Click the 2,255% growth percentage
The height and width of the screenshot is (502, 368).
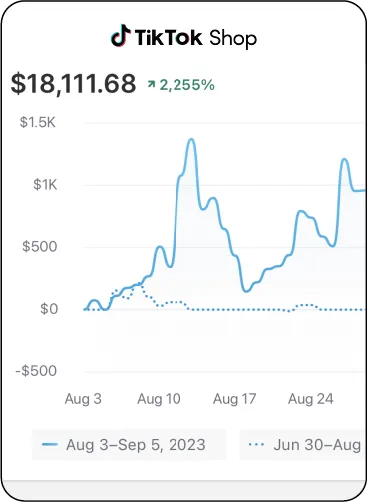click(x=187, y=85)
